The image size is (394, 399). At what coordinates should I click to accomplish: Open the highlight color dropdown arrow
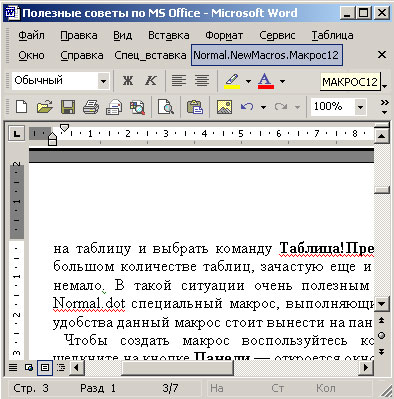(x=248, y=81)
